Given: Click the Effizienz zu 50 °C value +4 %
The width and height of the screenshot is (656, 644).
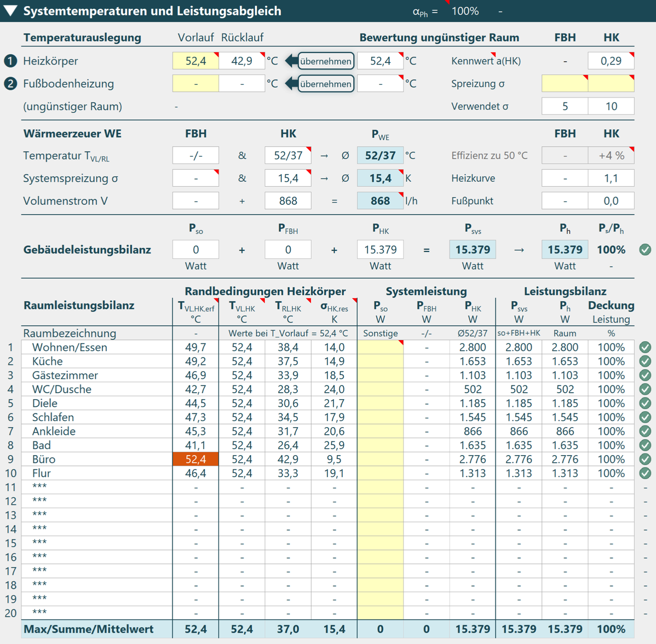Looking at the screenshot, I should coord(611,156).
